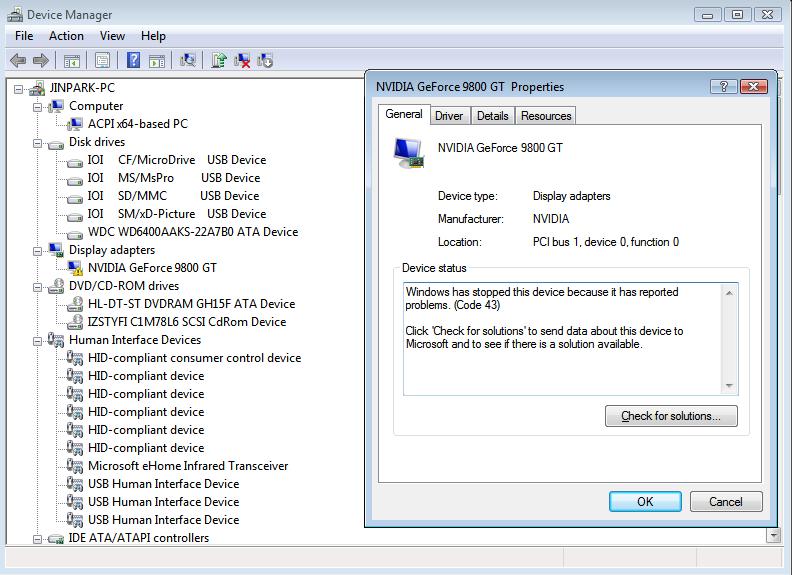Click the HL-DT-ST DVDRAM drive icon
The image size is (792, 575).
pyautogui.click(x=75, y=304)
